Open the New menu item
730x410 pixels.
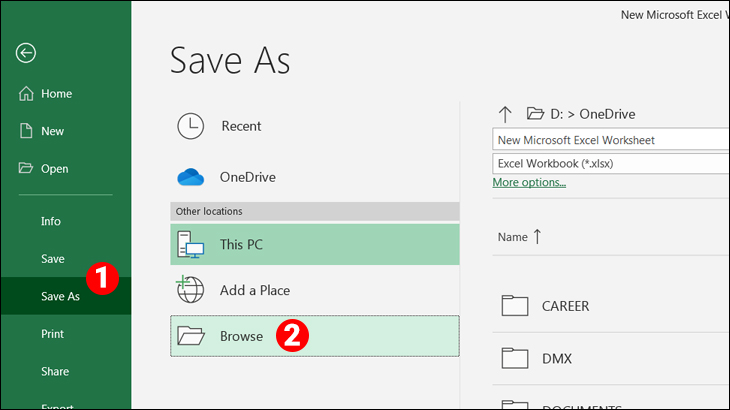coord(66,131)
